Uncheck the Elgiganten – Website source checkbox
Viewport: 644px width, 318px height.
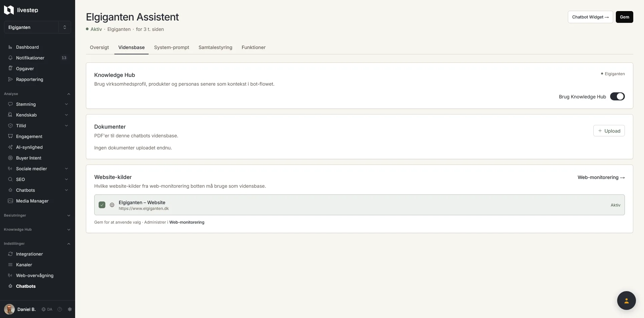click(102, 205)
